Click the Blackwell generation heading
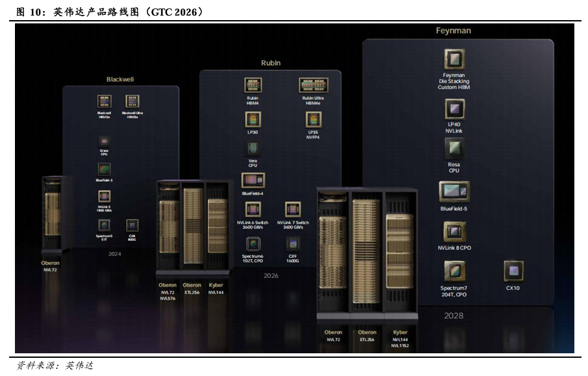 [x=120, y=79]
